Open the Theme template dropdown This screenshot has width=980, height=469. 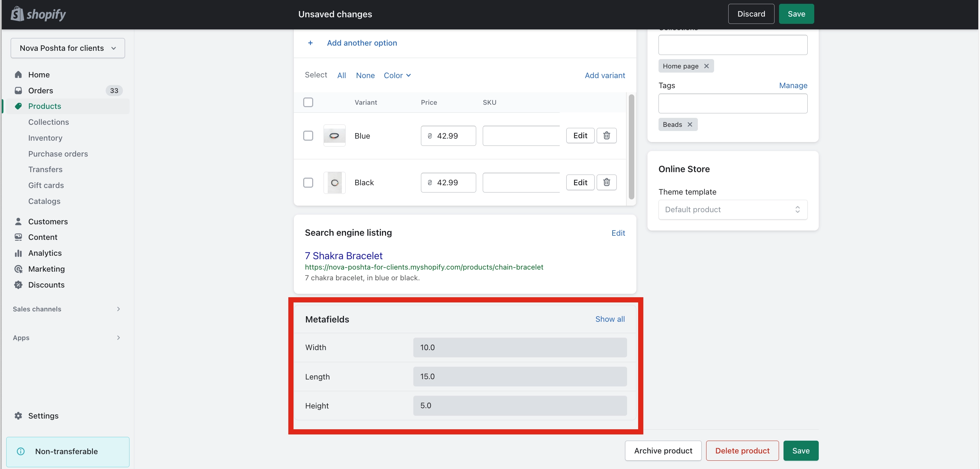[733, 209]
